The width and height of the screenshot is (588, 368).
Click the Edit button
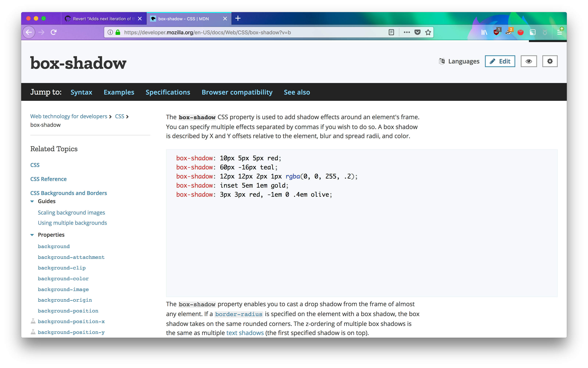(x=500, y=61)
